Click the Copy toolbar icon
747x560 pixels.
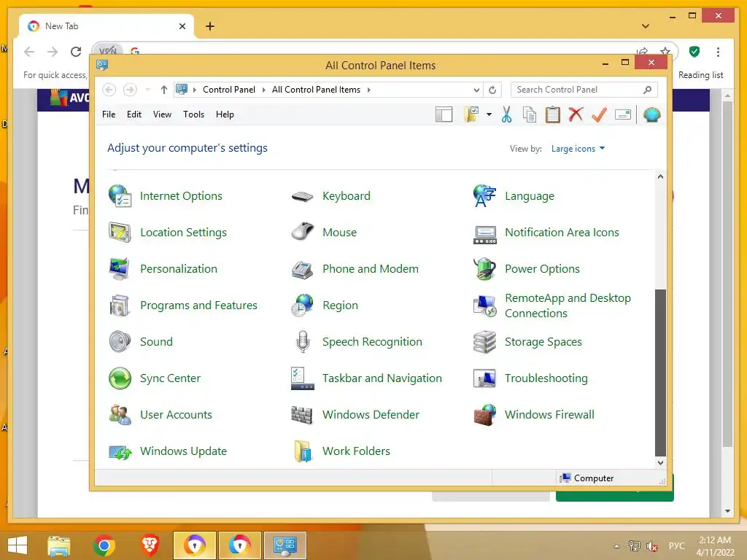(x=530, y=114)
